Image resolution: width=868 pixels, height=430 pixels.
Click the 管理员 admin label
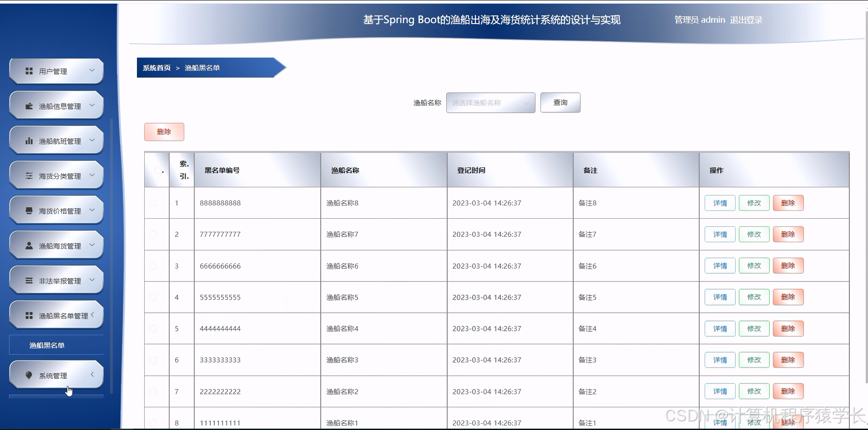coord(700,20)
